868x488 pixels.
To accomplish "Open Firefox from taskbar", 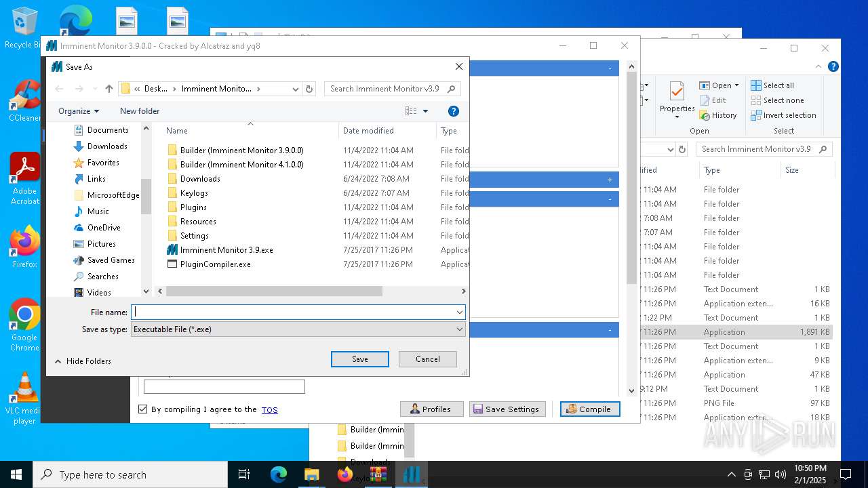I will [344, 474].
